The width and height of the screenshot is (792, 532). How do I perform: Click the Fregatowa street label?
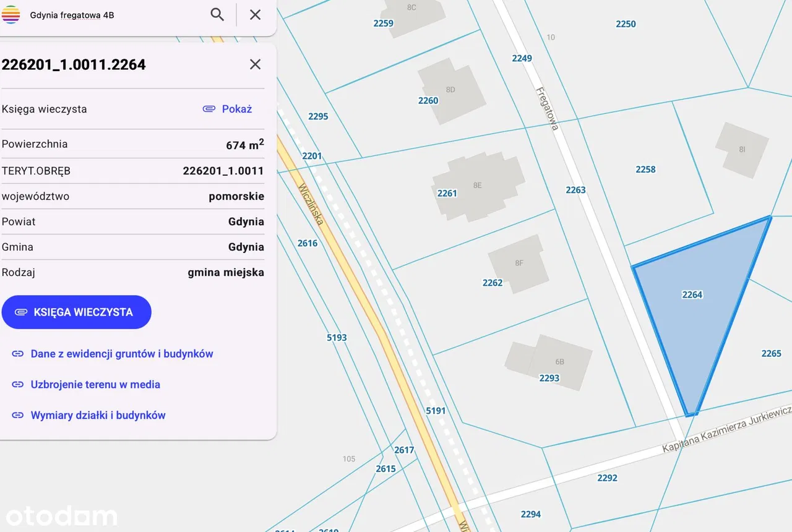[547, 108]
